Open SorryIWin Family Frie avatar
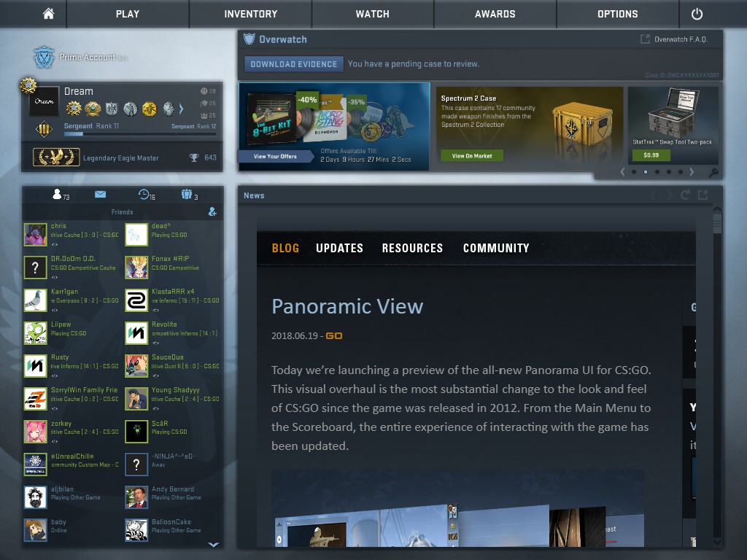This screenshot has width=747, height=560. (36, 399)
